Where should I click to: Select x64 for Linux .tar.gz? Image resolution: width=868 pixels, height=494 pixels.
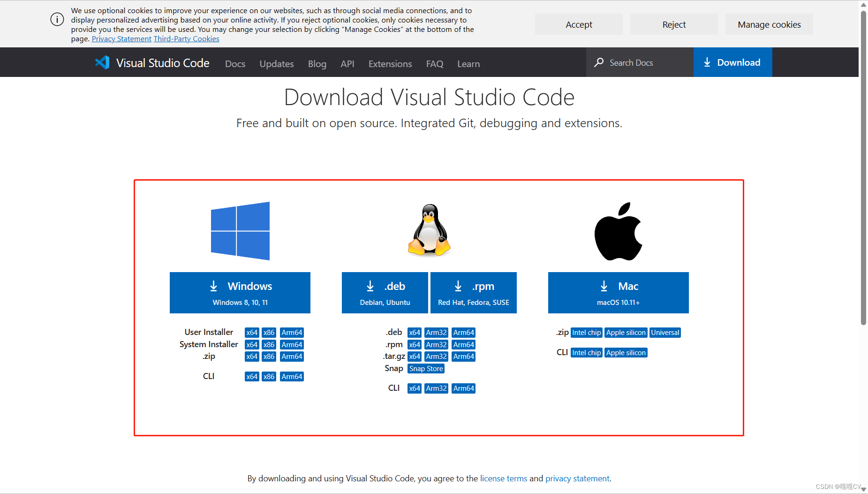[415, 357]
